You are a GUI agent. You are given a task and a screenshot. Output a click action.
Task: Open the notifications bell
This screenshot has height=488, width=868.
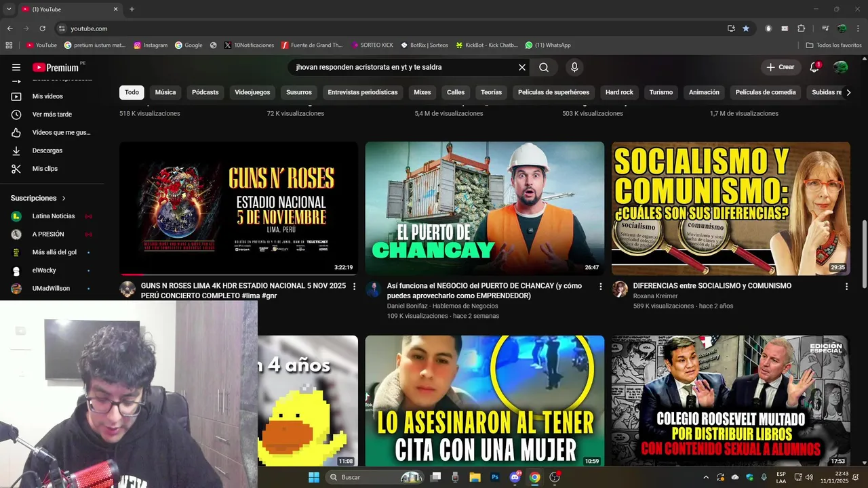coord(814,67)
